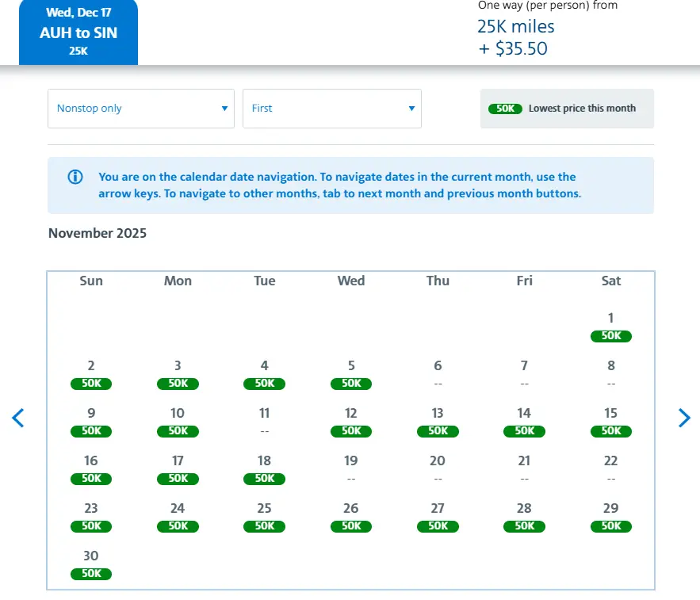This screenshot has height=600, width=700.
Task: Click the + $35.50 fee text
Action: click(x=513, y=48)
